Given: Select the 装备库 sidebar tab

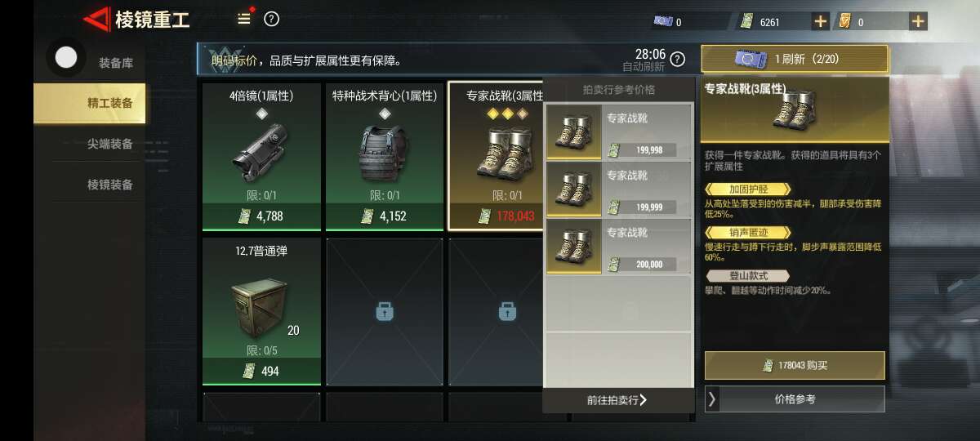Looking at the screenshot, I should pyautogui.click(x=115, y=63).
